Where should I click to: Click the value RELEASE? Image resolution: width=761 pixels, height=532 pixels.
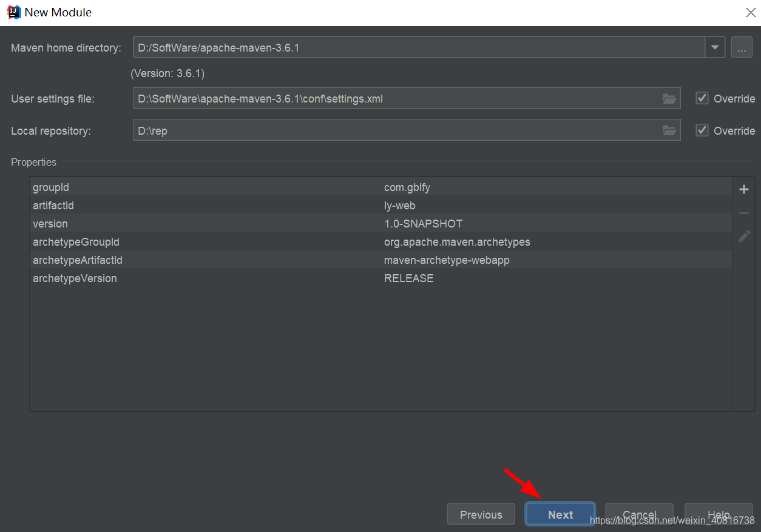409,278
